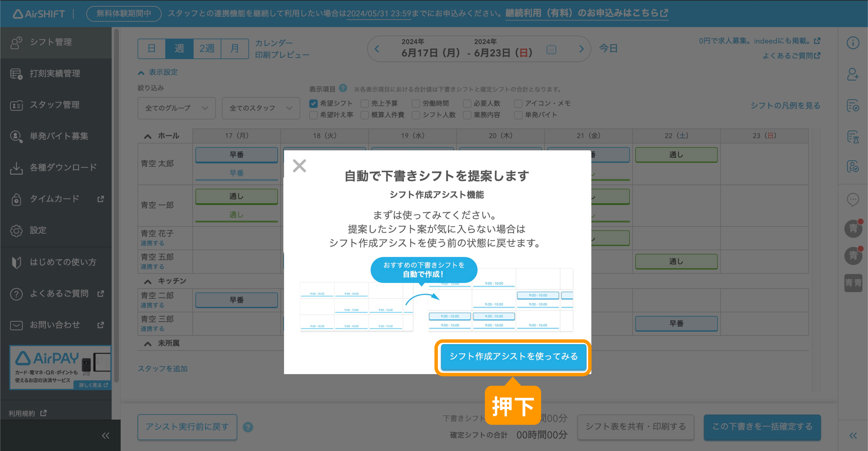Screen dimensions: 868x451
Task: Open シフト管理 in sidebar
Action: tap(56, 43)
